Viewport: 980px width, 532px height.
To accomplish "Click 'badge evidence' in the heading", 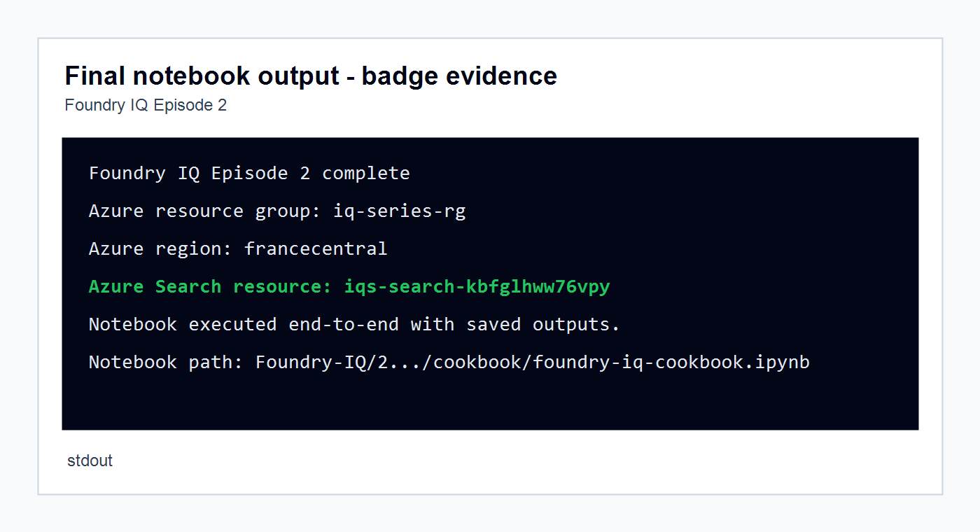I will pyautogui.click(x=459, y=76).
